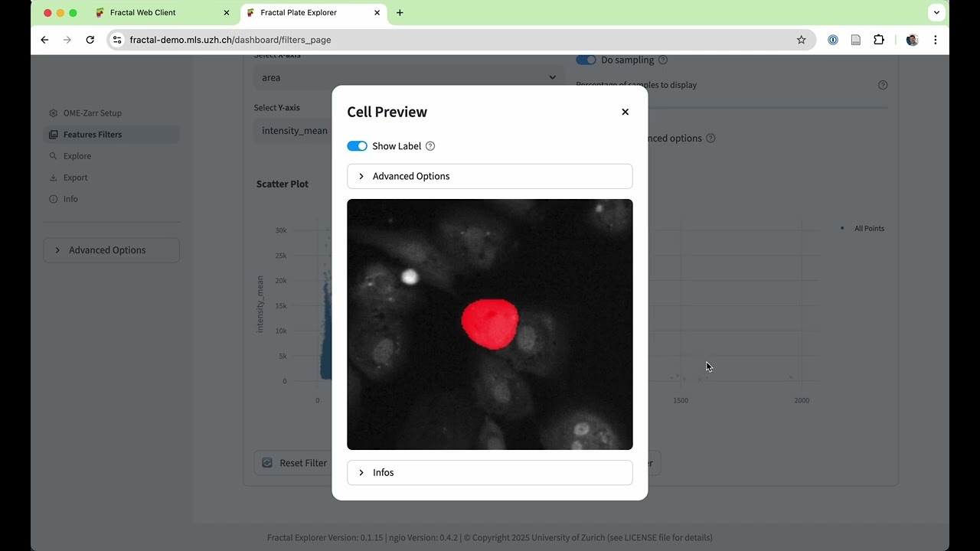This screenshot has width=980, height=551.
Task: Click the Export download icon
Action: tap(53, 178)
